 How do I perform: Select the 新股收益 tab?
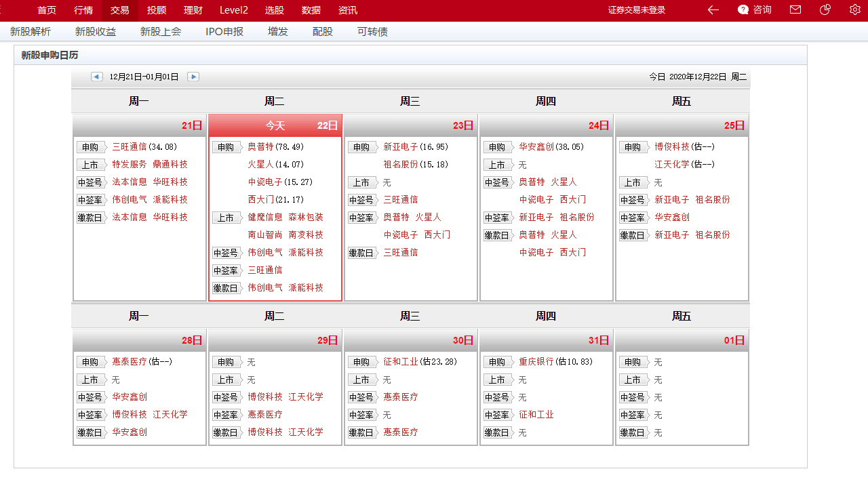coord(96,31)
